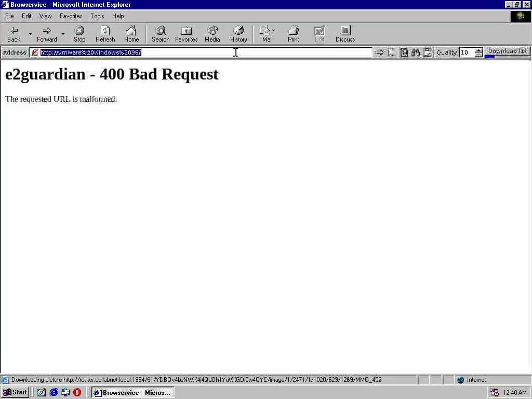The width and height of the screenshot is (532, 399).
Task: Click the binoculars find icon
Action: [x=416, y=52]
